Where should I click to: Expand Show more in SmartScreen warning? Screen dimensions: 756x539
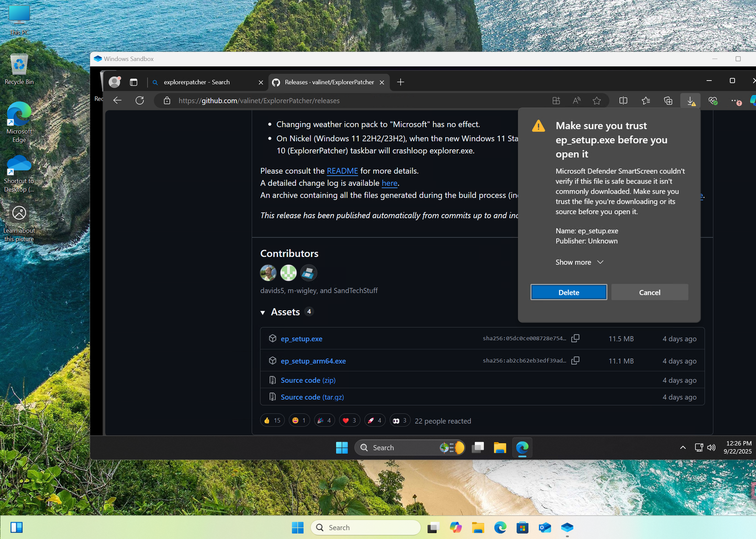pyautogui.click(x=579, y=262)
